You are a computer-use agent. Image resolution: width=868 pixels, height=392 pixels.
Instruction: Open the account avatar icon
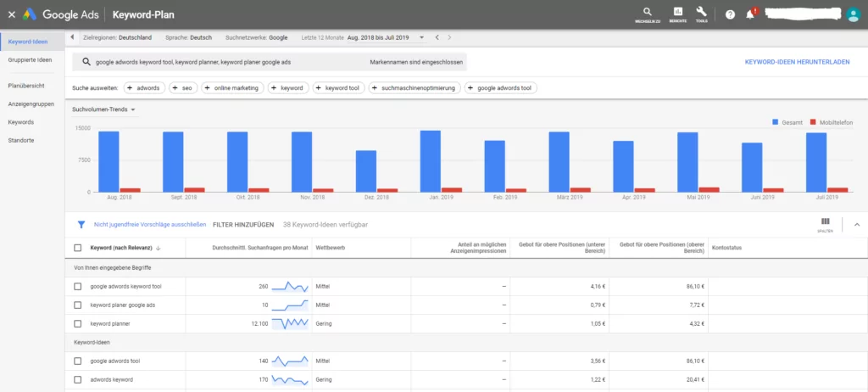tap(853, 15)
